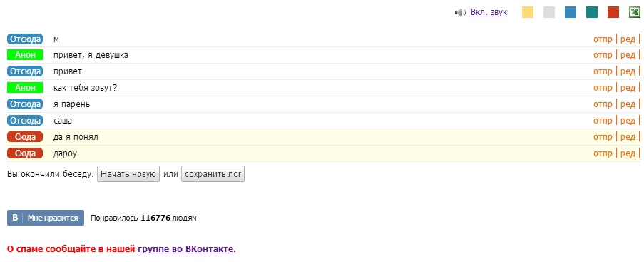Toggle sound with Вкл. звук link

click(x=489, y=12)
